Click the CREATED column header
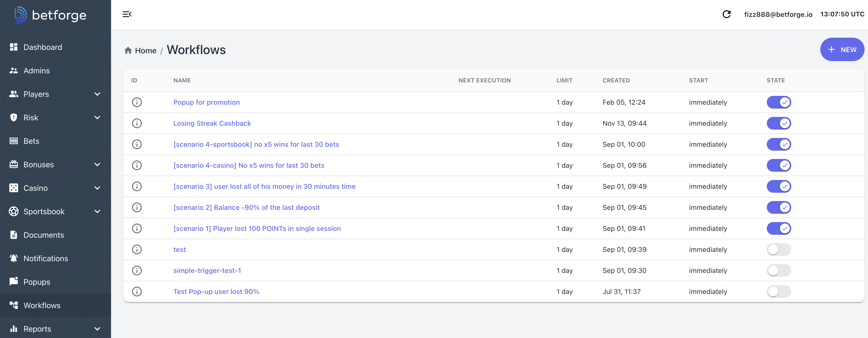Screen dimensions: 868x338 point(616,80)
